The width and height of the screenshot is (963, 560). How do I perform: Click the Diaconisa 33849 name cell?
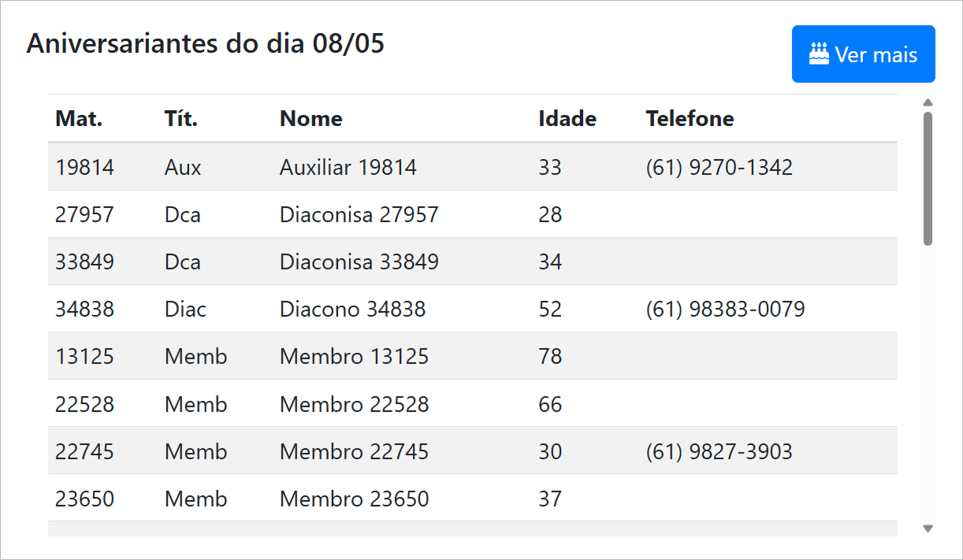(x=359, y=261)
